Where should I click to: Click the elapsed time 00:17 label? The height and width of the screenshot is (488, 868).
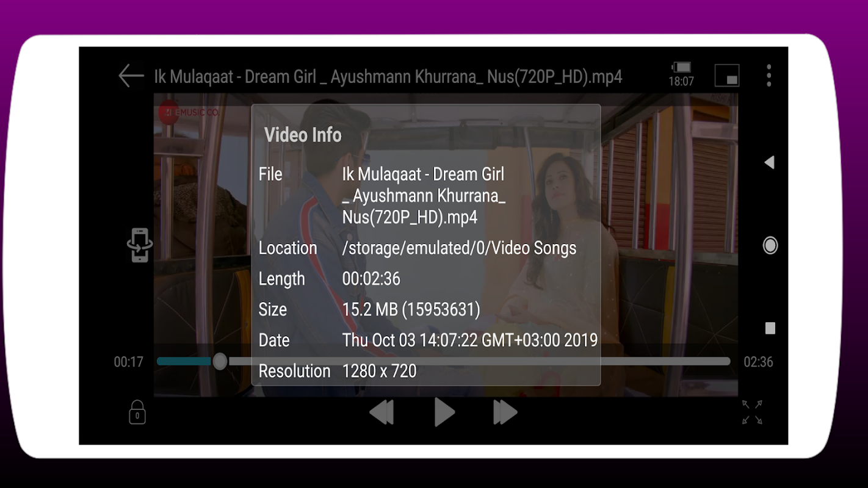point(128,362)
